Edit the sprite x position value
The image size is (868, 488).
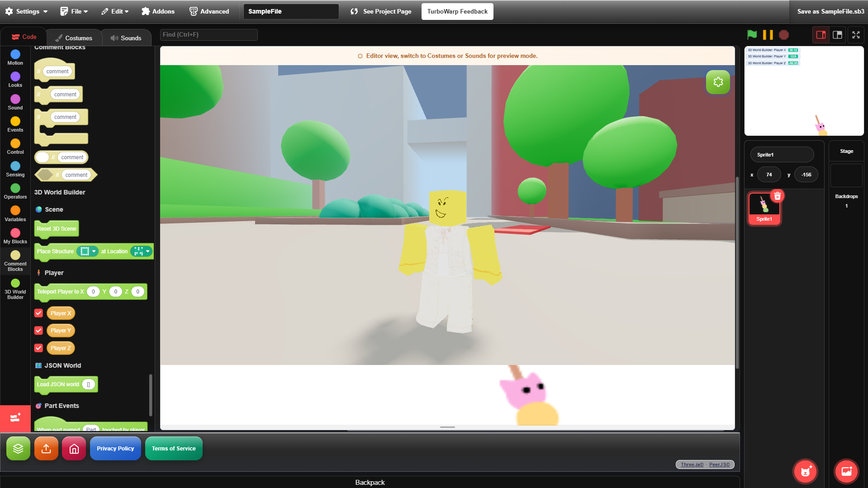pyautogui.click(x=769, y=175)
